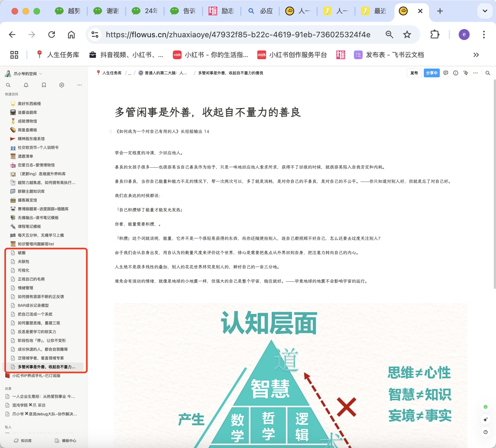This screenshot has width=496, height=448.
Task: Open the sidebar bookmark icon
Action: (44, 85)
